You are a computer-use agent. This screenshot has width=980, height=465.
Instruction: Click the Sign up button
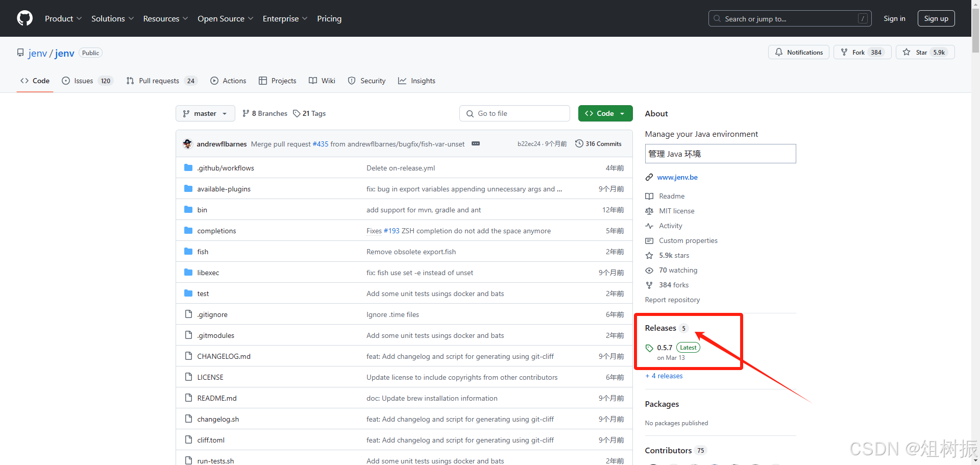coord(936,18)
